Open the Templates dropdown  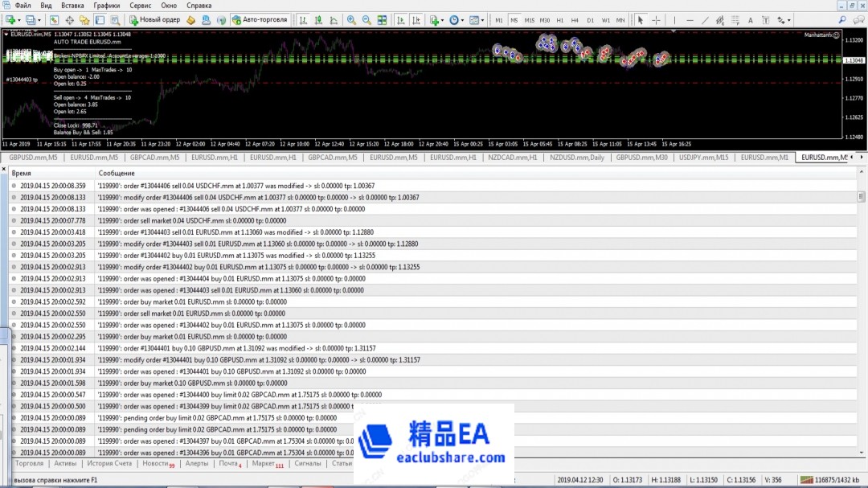pos(476,20)
